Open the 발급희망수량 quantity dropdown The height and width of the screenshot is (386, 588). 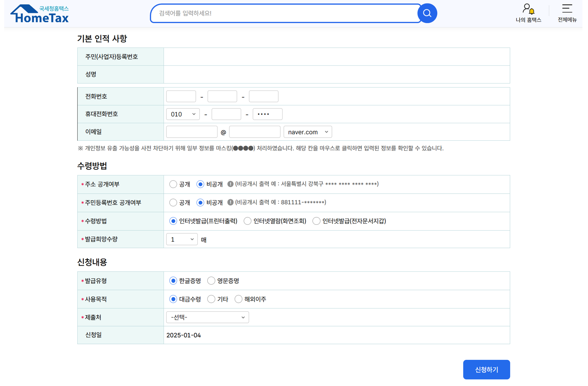point(181,239)
